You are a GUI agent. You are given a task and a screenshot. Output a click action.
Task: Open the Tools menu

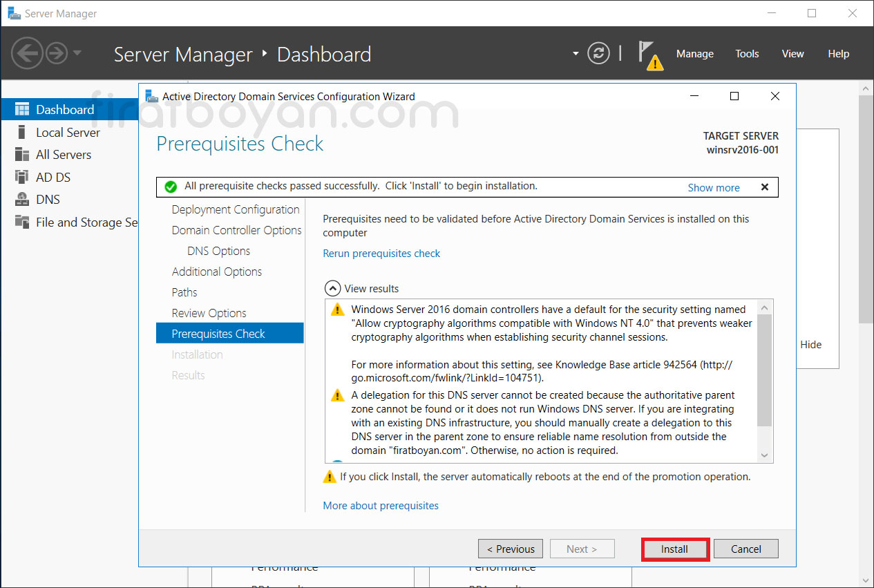[x=747, y=54]
